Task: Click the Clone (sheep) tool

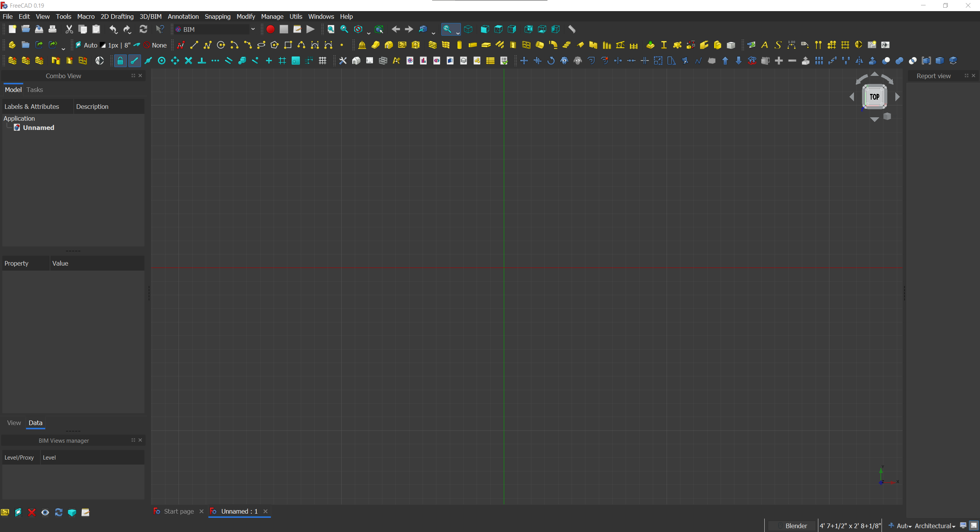Action: point(564,61)
